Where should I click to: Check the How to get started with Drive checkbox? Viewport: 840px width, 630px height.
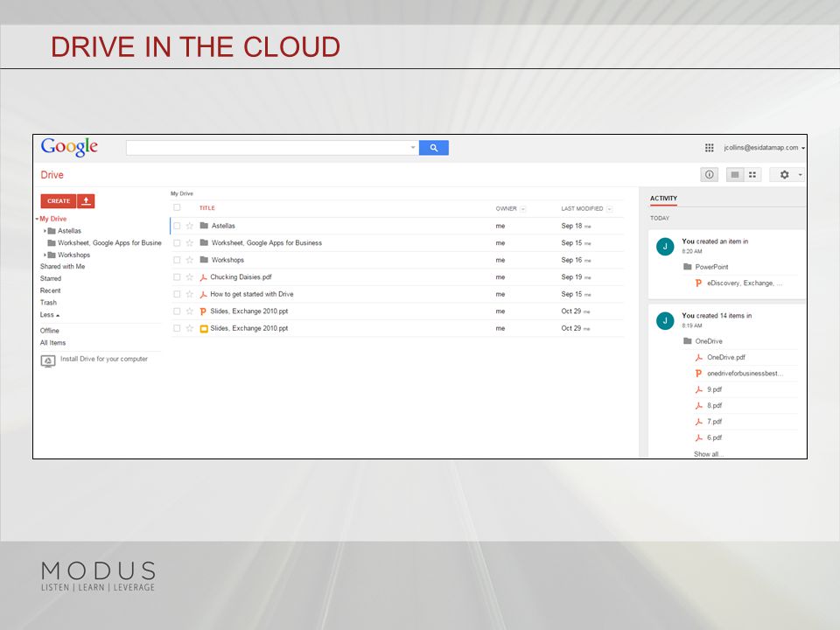[x=177, y=295]
